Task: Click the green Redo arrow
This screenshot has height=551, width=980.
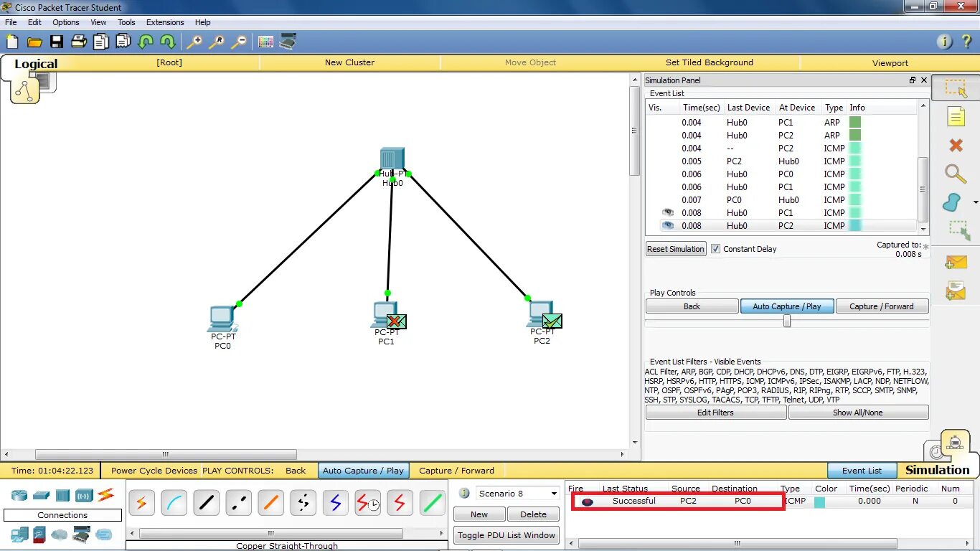Action: click(x=168, y=42)
